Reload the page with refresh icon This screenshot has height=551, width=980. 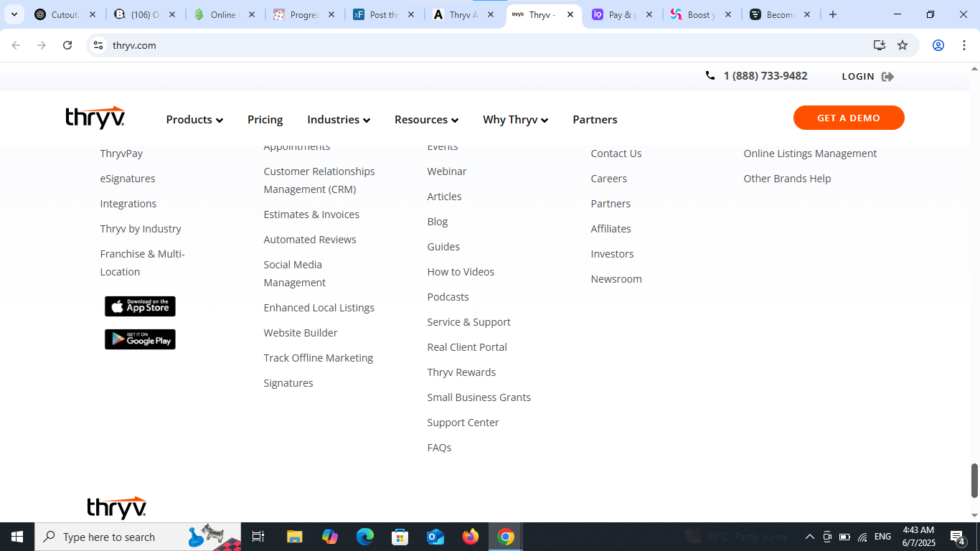(x=67, y=45)
